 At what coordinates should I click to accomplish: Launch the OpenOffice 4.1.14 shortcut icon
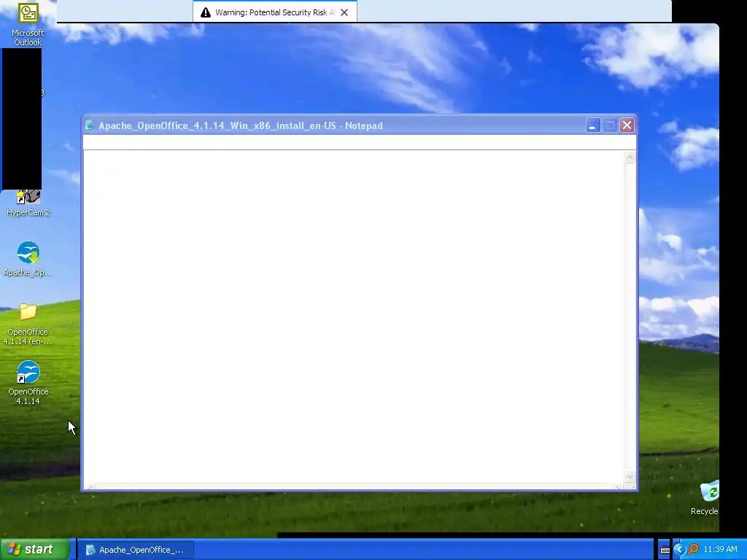(28, 383)
